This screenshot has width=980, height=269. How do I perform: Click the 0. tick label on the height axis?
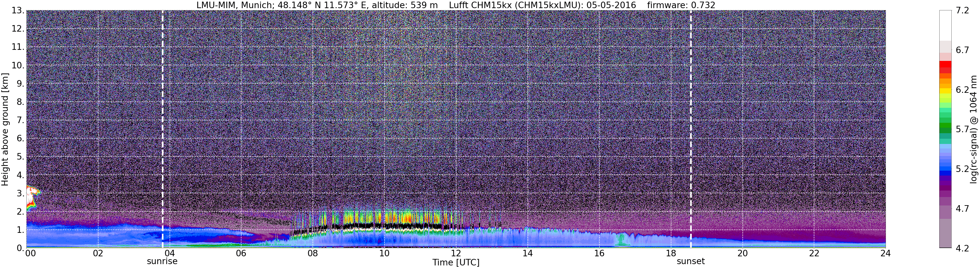21,248
